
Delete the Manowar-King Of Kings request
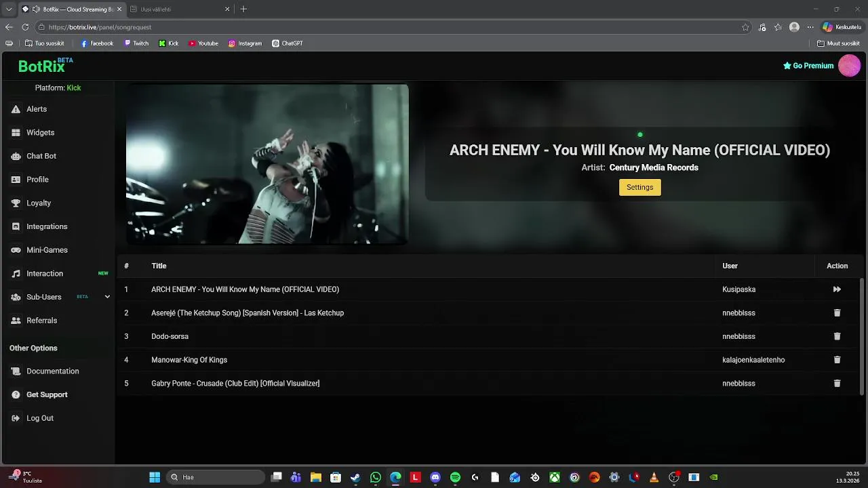tap(837, 360)
